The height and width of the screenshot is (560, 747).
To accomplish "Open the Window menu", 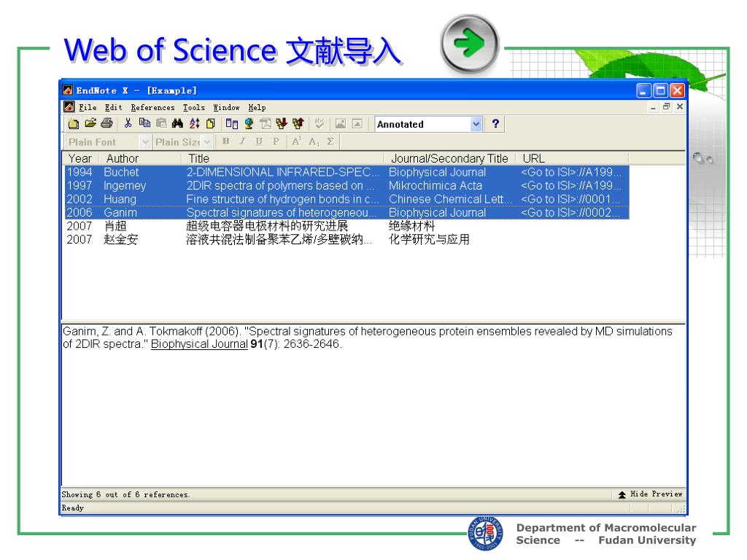I will click(226, 108).
